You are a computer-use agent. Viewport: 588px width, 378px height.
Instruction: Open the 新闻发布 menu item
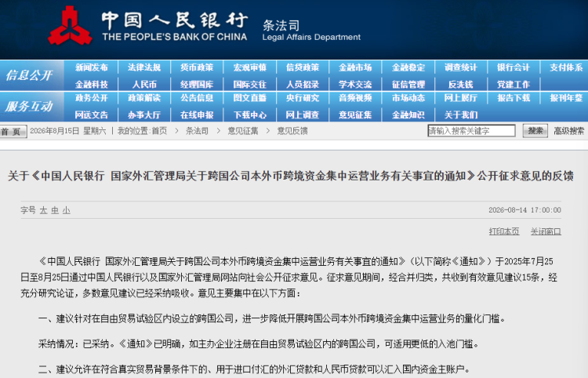coord(92,67)
